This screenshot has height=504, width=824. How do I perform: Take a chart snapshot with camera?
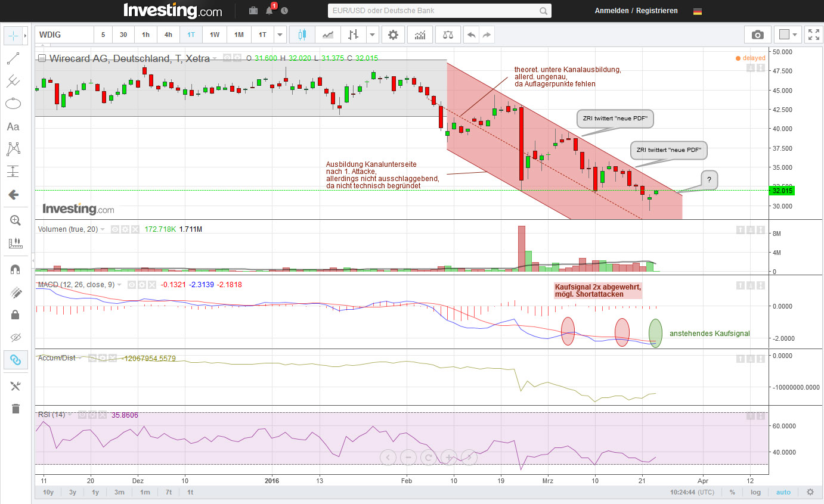click(757, 35)
